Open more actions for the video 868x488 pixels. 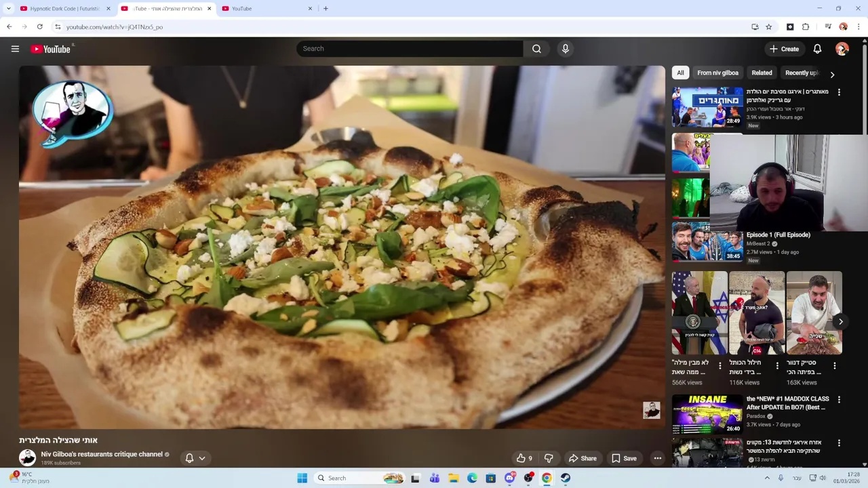tap(657, 458)
